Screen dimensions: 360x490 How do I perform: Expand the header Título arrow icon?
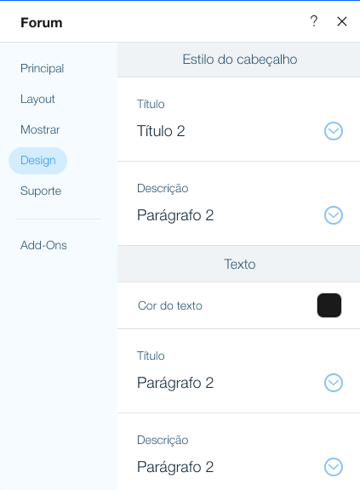tap(333, 131)
